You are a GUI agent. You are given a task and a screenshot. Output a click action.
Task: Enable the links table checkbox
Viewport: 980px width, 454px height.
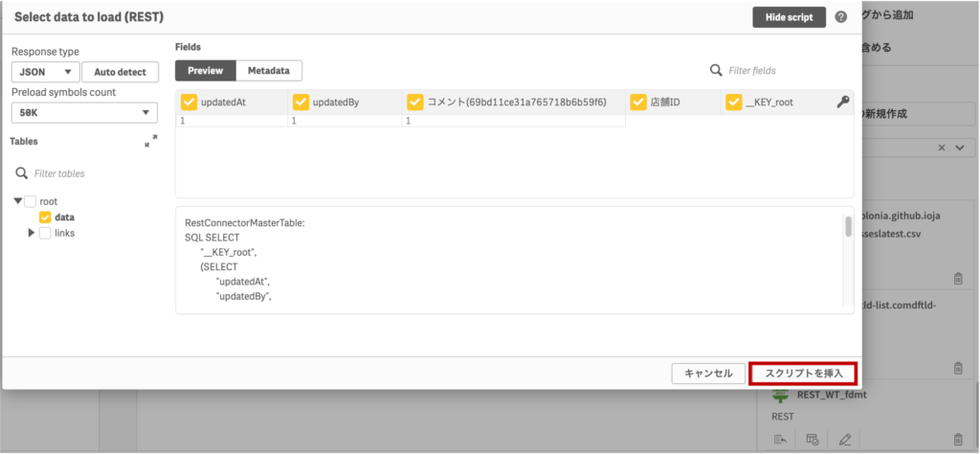pyautogui.click(x=45, y=233)
